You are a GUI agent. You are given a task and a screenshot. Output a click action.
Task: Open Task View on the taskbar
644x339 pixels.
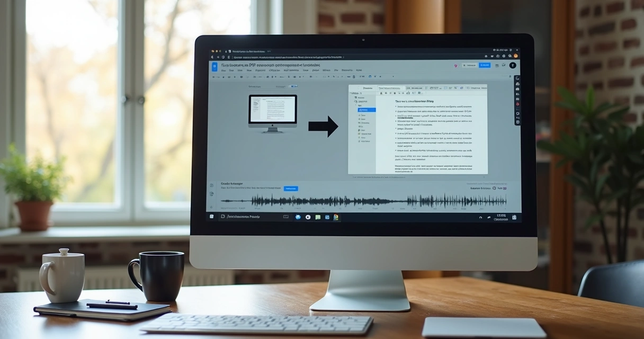point(286,217)
